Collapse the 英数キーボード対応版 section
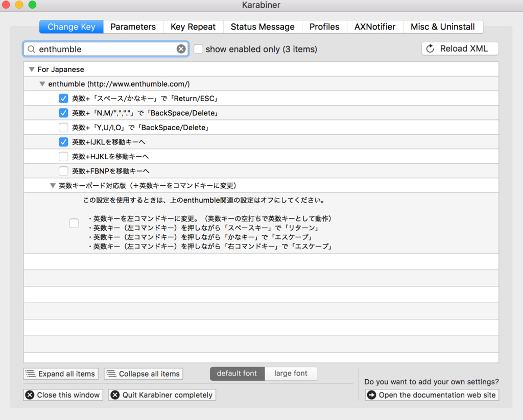This screenshot has height=420, width=523. click(x=53, y=186)
